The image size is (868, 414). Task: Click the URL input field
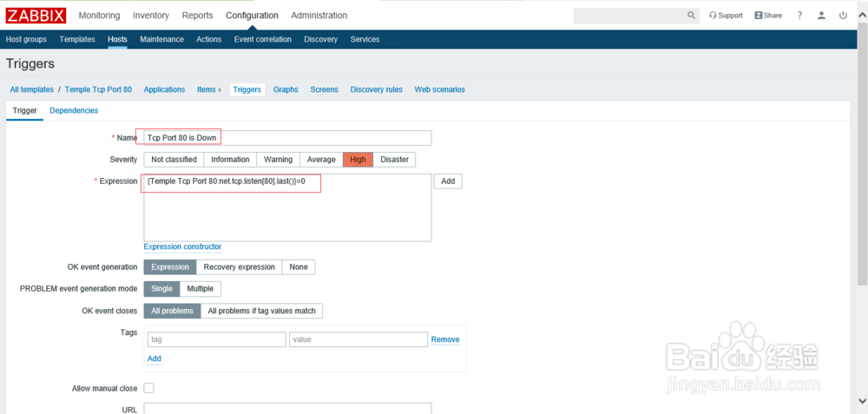point(287,409)
